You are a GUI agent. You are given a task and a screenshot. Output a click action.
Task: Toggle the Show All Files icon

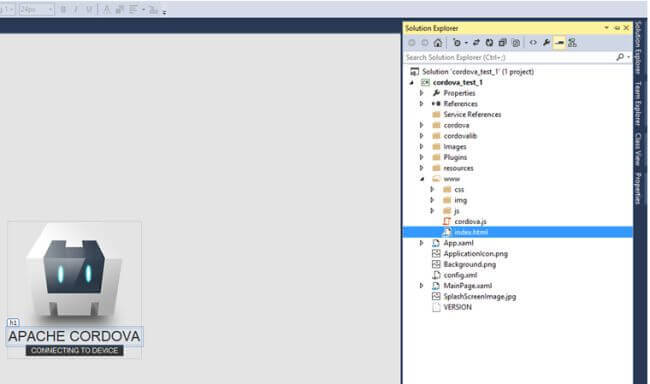tap(516, 43)
